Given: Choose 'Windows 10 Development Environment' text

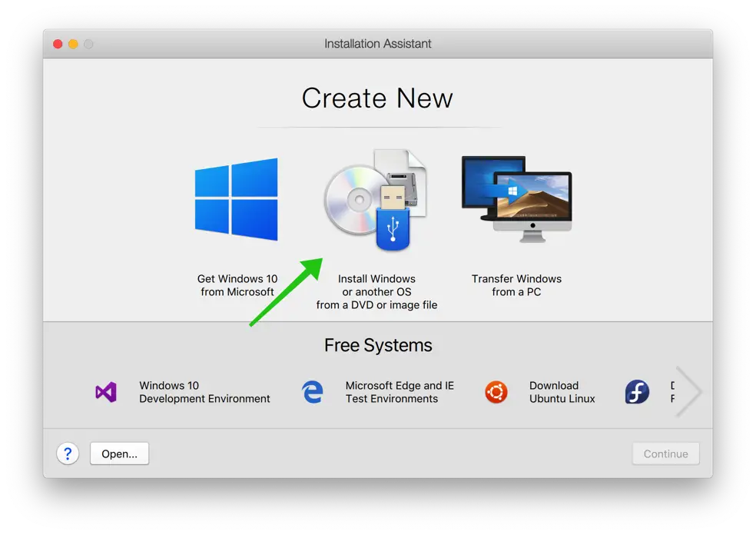Looking at the screenshot, I should (204, 392).
